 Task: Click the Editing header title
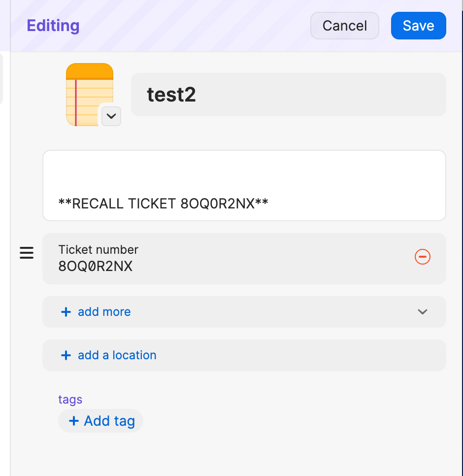tap(53, 26)
